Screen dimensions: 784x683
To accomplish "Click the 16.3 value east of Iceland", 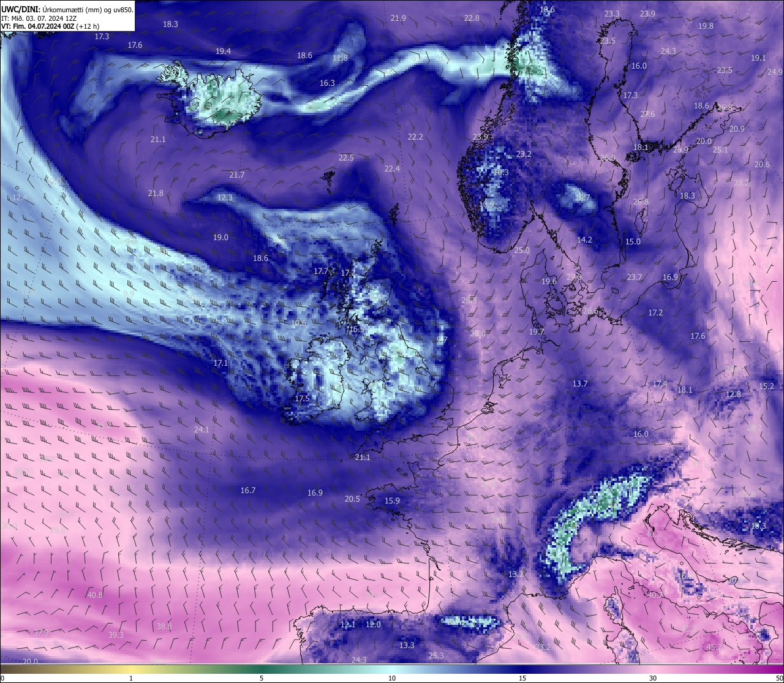I will pyautogui.click(x=327, y=83).
